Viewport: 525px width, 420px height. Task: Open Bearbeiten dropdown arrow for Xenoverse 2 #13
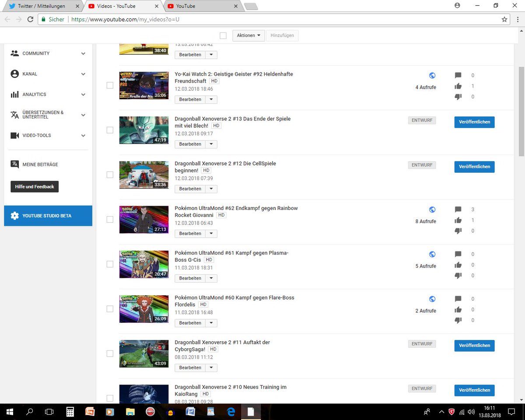211,144
